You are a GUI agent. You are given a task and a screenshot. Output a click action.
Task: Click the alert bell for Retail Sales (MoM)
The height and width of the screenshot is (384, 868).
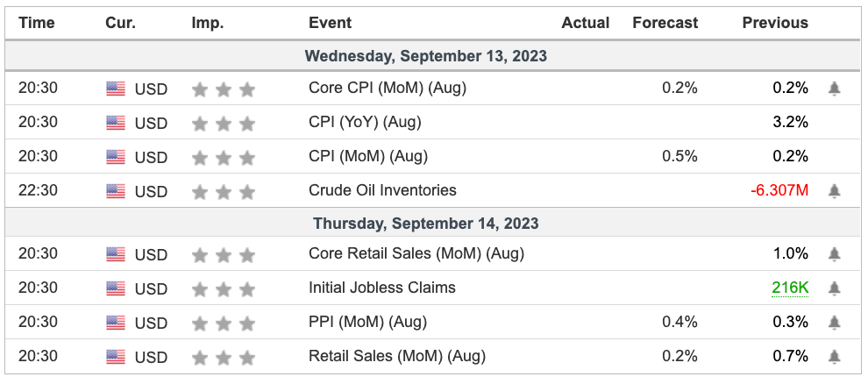pyautogui.click(x=834, y=356)
